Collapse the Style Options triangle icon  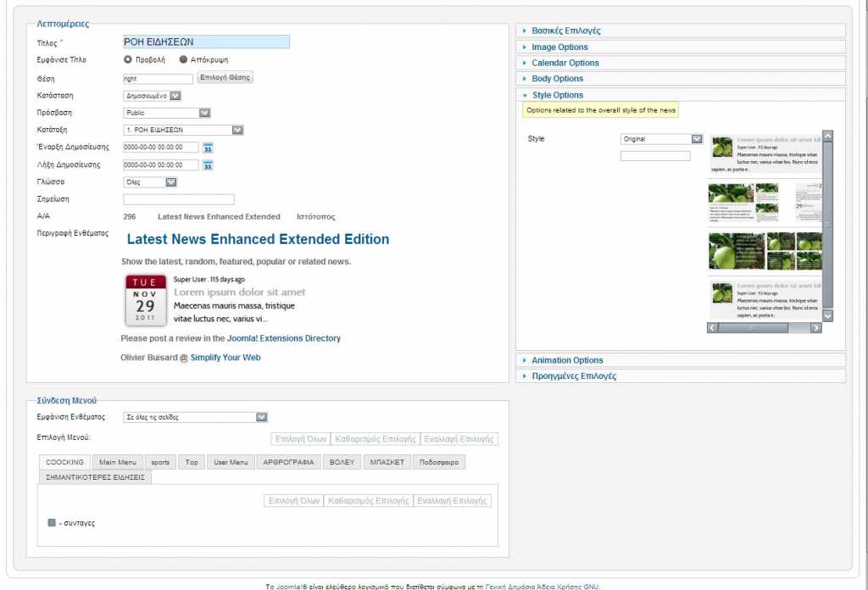[526, 95]
